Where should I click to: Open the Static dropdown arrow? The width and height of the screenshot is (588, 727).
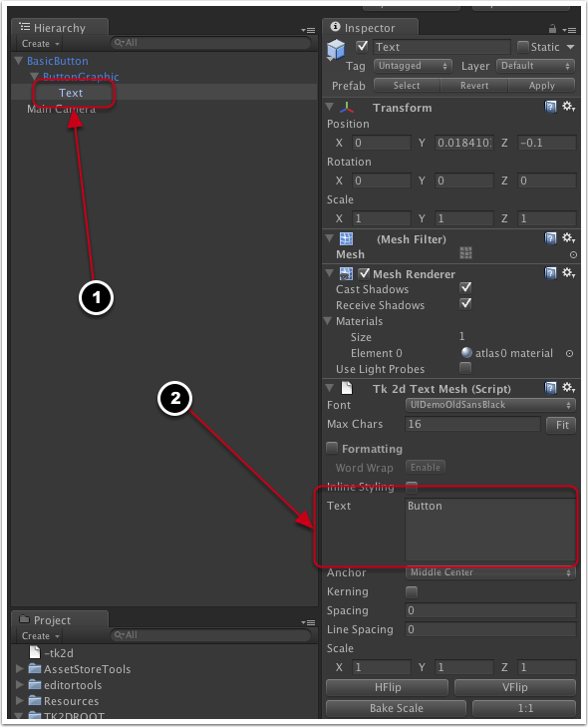coord(570,47)
